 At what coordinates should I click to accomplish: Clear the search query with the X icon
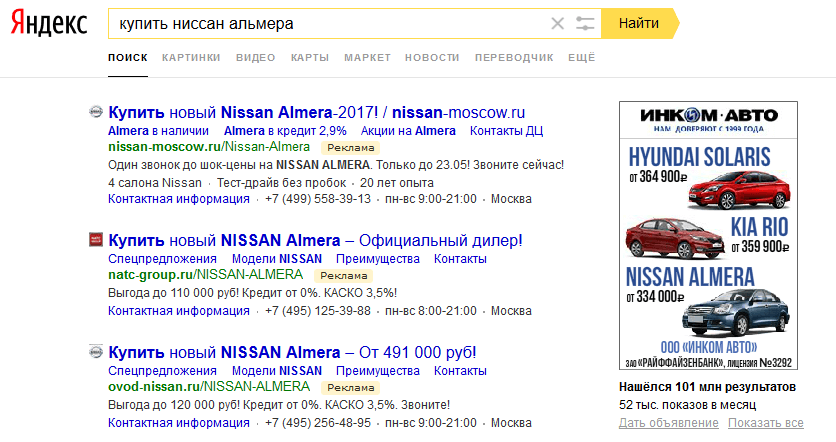(558, 23)
